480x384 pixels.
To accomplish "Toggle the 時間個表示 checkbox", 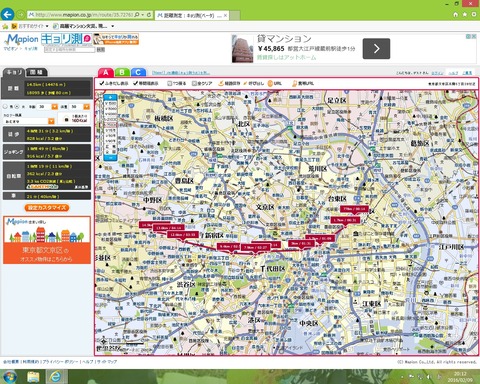I will pyautogui.click(x=135, y=83).
